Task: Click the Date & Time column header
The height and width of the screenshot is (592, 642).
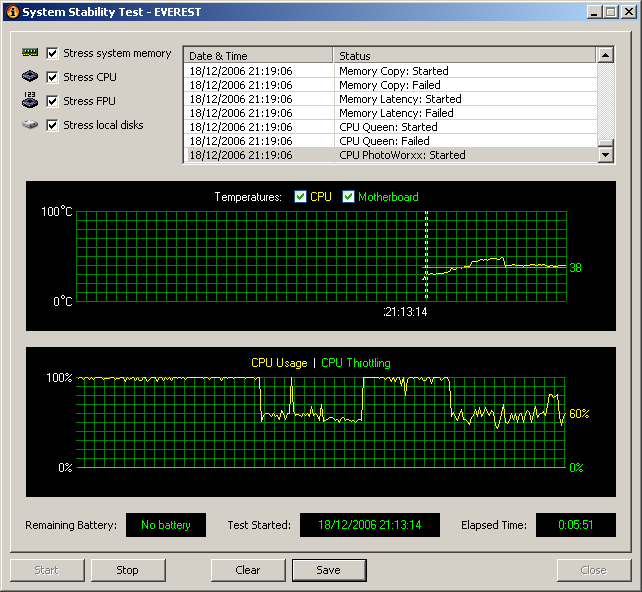Action: tap(258, 55)
